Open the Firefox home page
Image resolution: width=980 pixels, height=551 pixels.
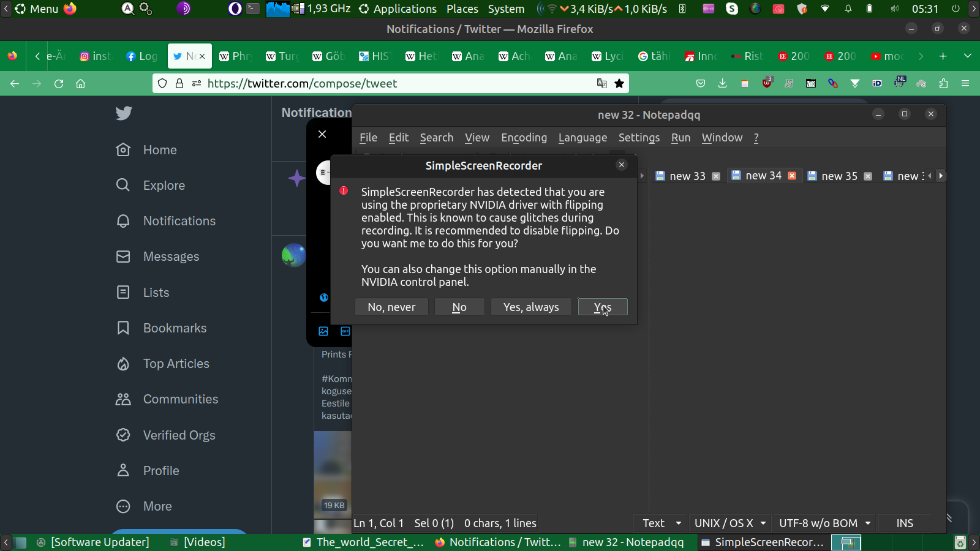(80, 84)
